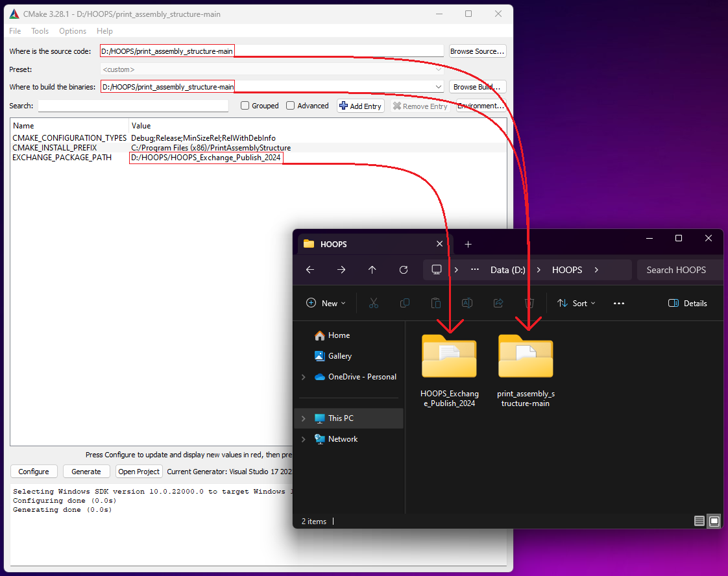The height and width of the screenshot is (576, 728).
Task: Open the See more ellipsis menu in Explorer
Action: [618, 303]
